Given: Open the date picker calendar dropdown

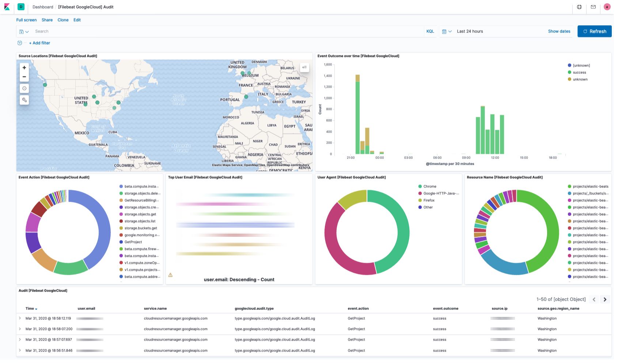Looking at the screenshot, I should pos(447,31).
